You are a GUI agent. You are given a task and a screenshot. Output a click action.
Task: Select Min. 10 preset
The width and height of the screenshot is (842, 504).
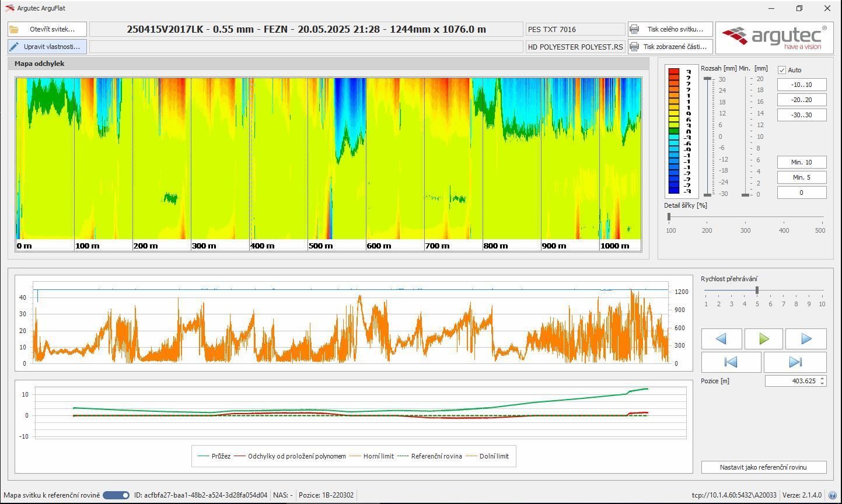tap(801, 162)
